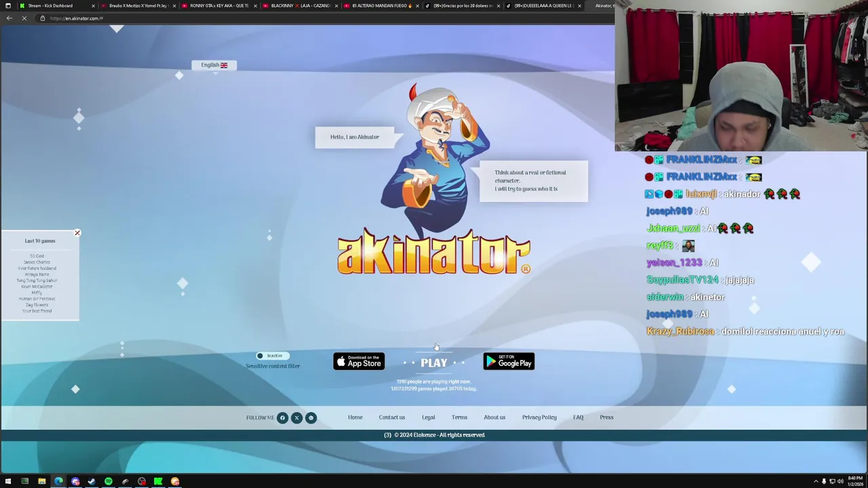Toggle the sensitive content filter switch
This screenshot has height=488, width=868.
point(273,356)
